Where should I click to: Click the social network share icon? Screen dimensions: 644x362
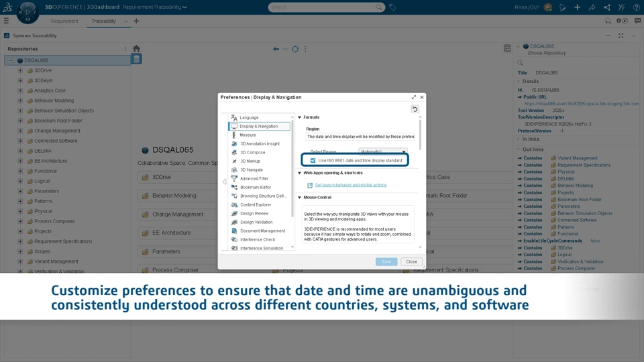click(x=606, y=7)
